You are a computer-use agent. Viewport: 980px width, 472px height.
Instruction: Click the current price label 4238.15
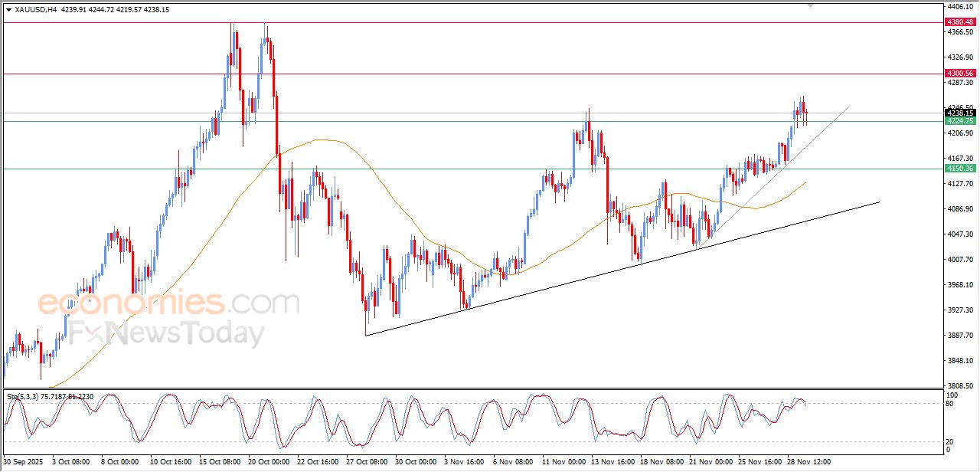pos(960,113)
